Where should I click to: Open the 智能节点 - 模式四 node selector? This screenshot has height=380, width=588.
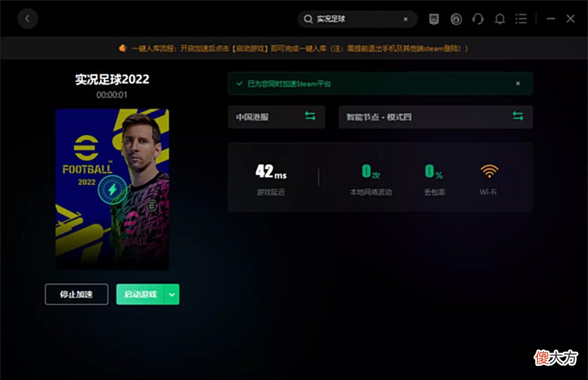coord(435,117)
